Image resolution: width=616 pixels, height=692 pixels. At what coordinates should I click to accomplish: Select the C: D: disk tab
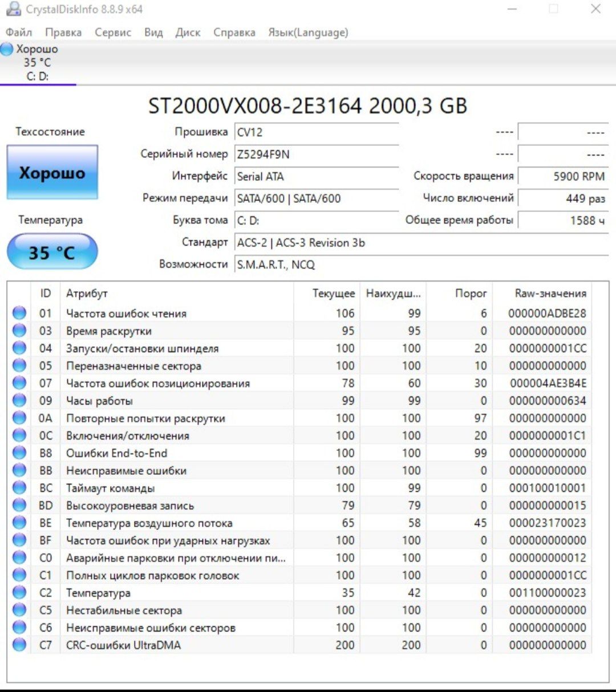point(38,63)
